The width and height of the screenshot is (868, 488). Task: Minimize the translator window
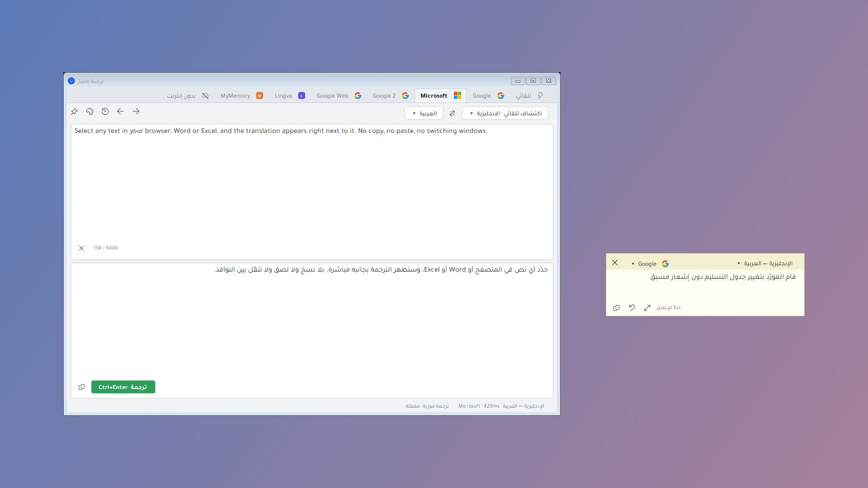518,81
